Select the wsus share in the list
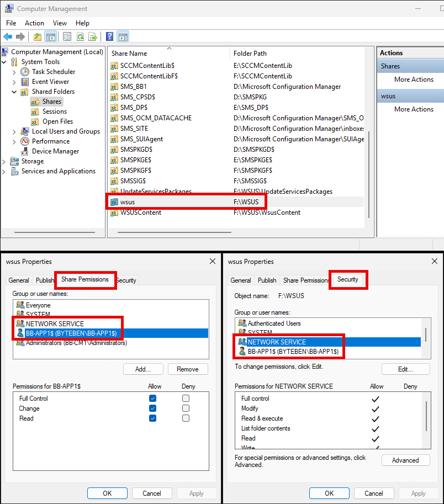This screenshot has height=504, width=444. pyautogui.click(x=127, y=201)
